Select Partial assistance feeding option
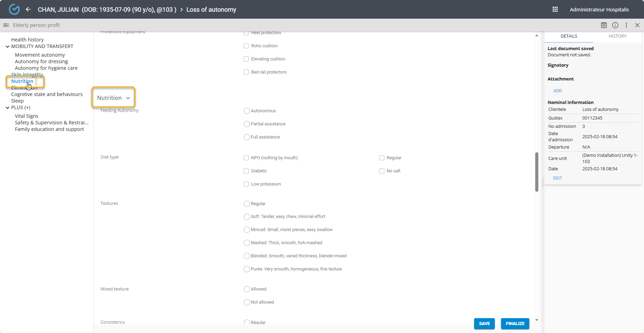644x333 pixels. (x=247, y=124)
